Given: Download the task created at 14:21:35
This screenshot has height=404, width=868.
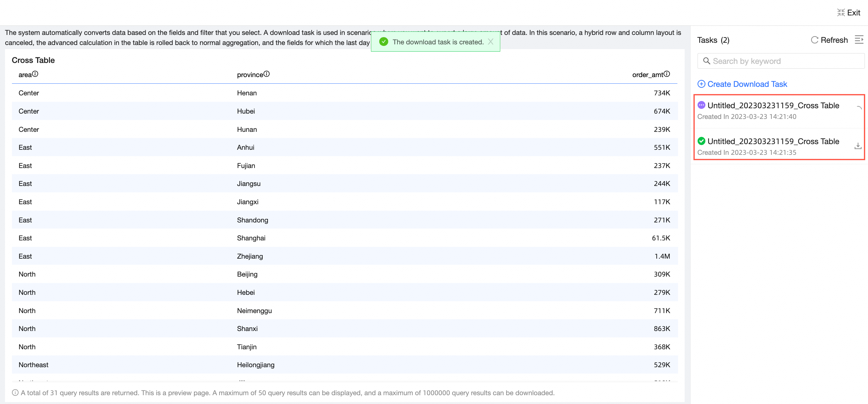Looking at the screenshot, I should click(858, 146).
